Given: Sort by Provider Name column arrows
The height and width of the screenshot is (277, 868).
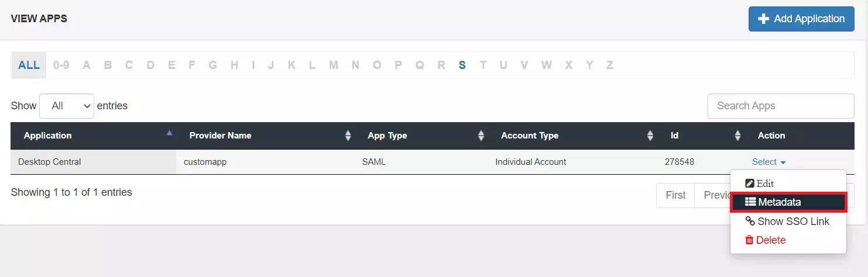Looking at the screenshot, I should pyautogui.click(x=348, y=136).
